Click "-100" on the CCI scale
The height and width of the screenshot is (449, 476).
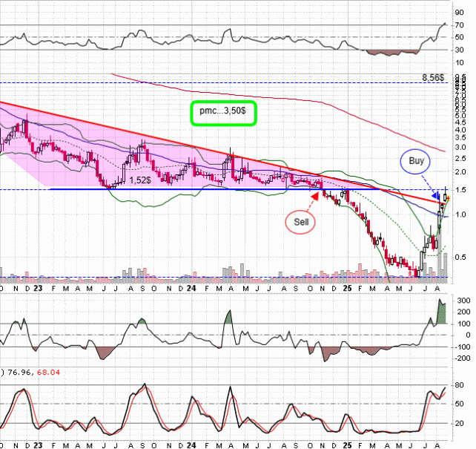coord(463,347)
